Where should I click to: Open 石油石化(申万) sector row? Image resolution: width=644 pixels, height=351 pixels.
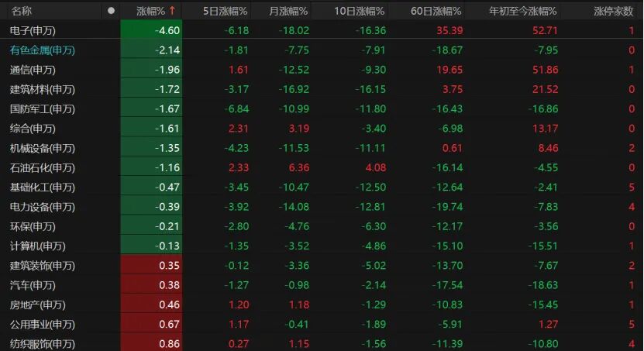pyautogui.click(x=322, y=167)
